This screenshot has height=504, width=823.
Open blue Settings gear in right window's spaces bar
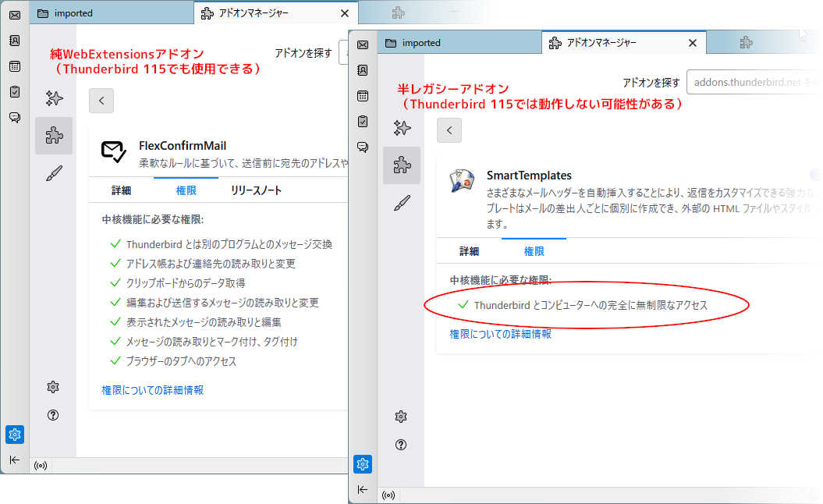click(363, 464)
